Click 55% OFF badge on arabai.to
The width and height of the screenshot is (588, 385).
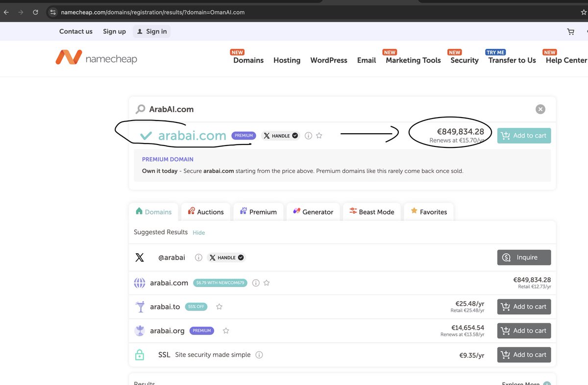tap(196, 307)
